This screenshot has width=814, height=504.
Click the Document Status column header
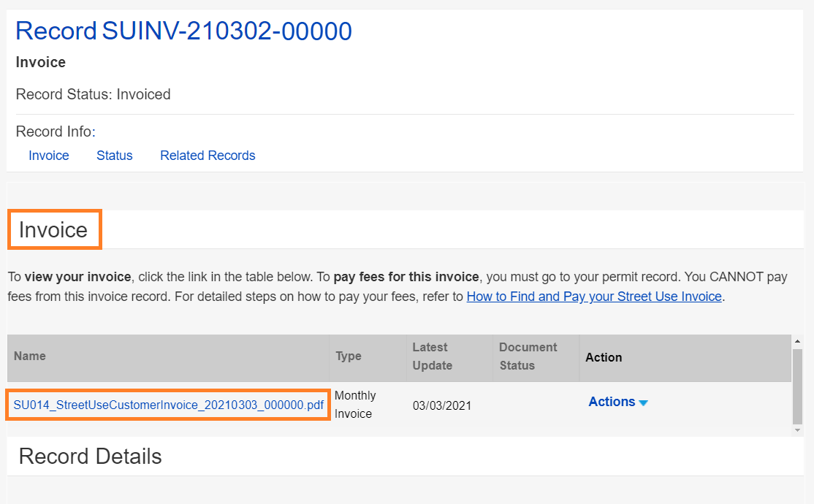(528, 356)
